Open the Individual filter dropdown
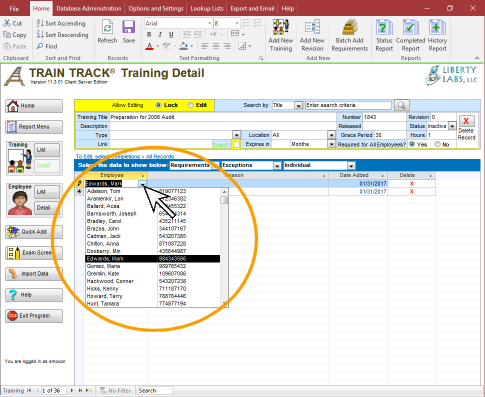 351,165
